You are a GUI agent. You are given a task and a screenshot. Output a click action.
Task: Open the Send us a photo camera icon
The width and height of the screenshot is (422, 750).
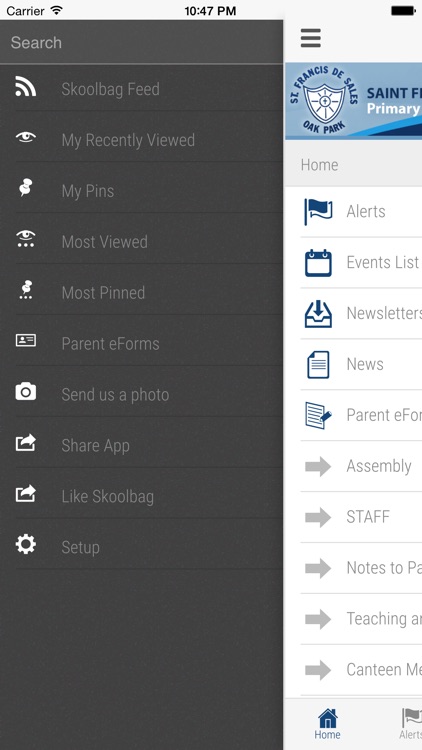(25, 392)
